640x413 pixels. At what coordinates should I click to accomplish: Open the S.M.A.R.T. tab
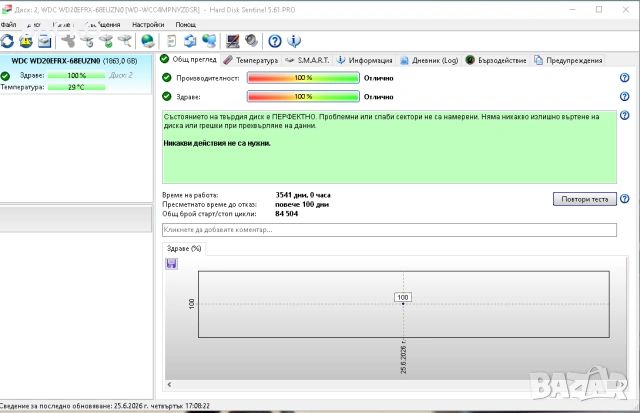307,60
